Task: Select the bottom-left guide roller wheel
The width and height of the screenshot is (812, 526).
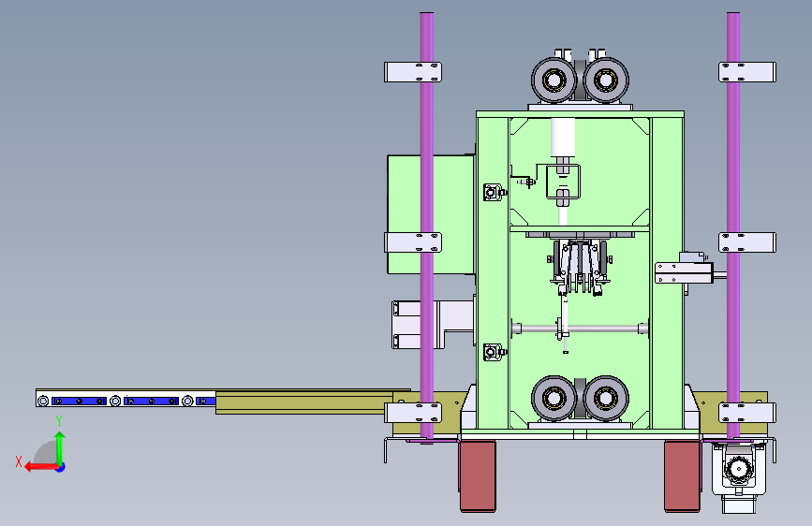Action: [x=554, y=398]
